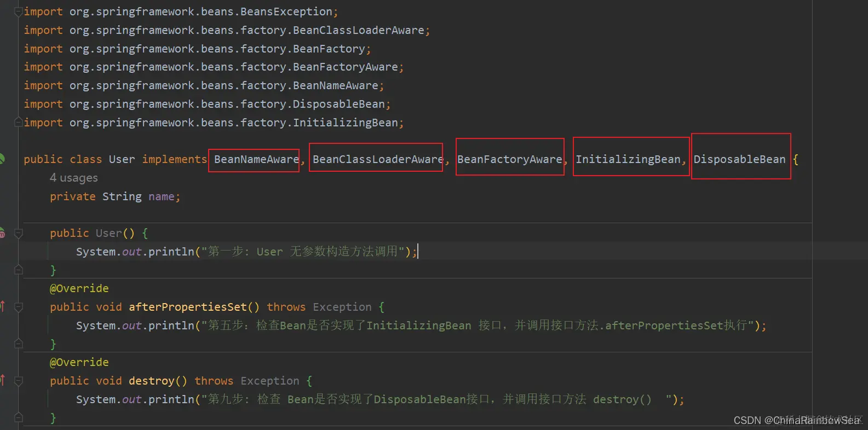Click the println string starting with 第九步

pos(436,399)
